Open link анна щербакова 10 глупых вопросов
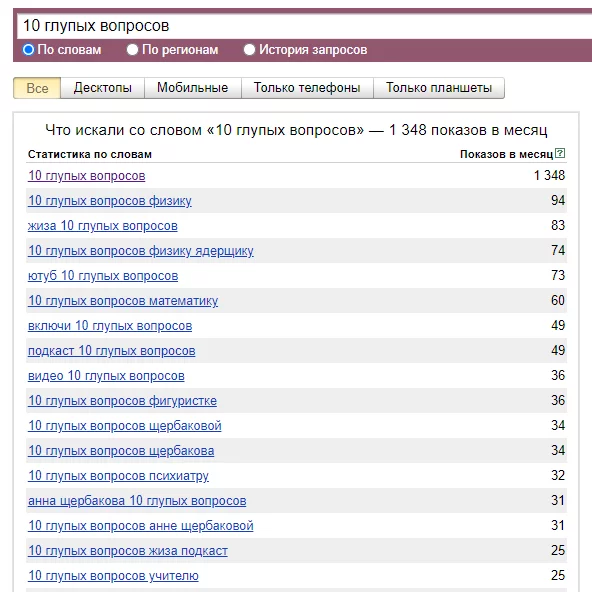Viewport: 592px width, 592px height. 137,501
